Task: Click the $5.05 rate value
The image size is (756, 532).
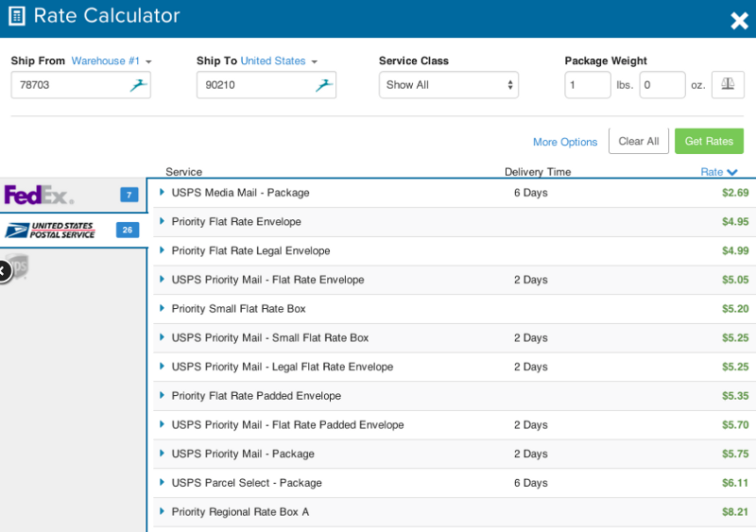Action: [x=735, y=280]
